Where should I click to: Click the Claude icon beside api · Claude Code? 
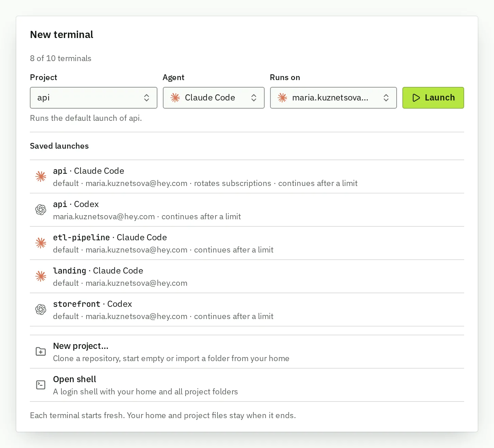41,176
